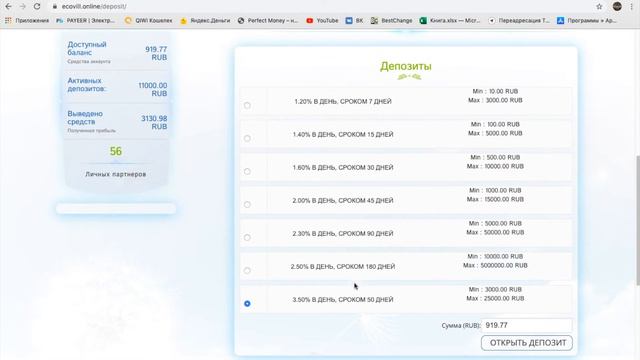Open the browser three-dot menu
Image resolution: width=640 pixels, height=360 pixels.
click(x=631, y=7)
